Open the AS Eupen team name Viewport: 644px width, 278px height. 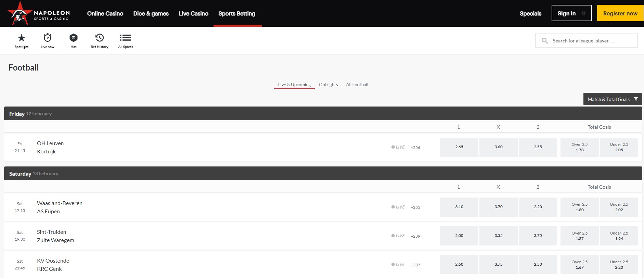(x=48, y=211)
